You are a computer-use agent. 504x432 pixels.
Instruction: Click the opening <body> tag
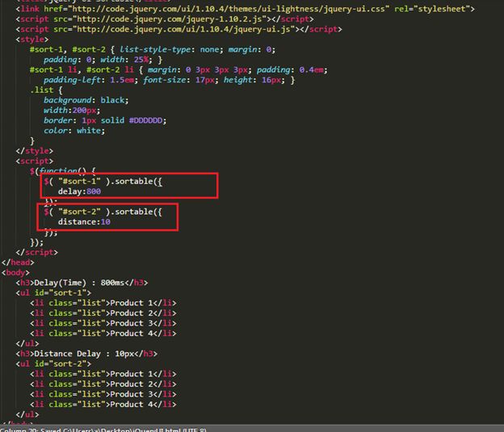(16, 273)
